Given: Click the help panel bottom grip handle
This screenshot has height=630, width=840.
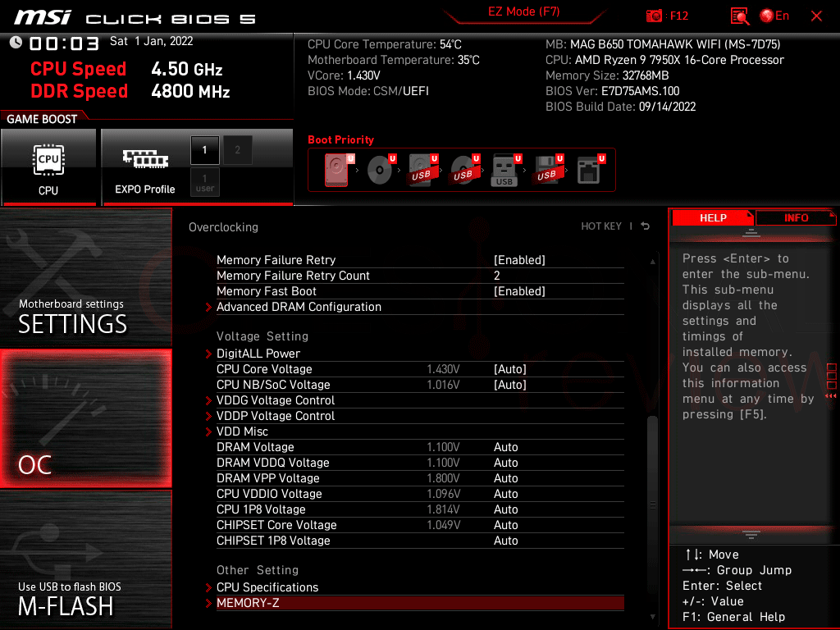Looking at the screenshot, I should pos(751,534).
